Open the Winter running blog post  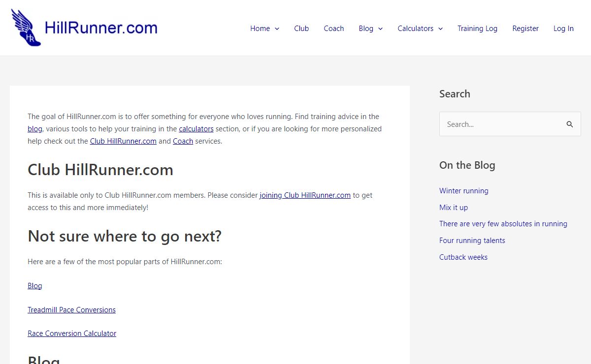(463, 191)
